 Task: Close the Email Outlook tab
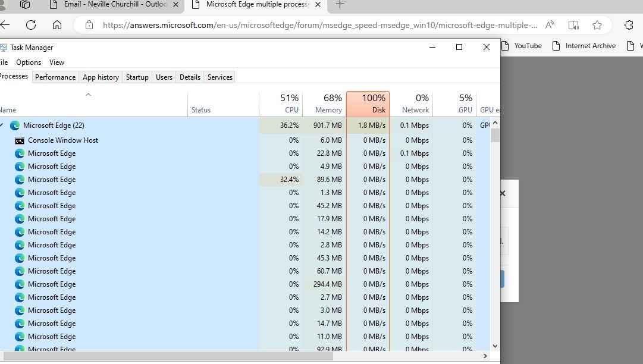click(x=175, y=5)
